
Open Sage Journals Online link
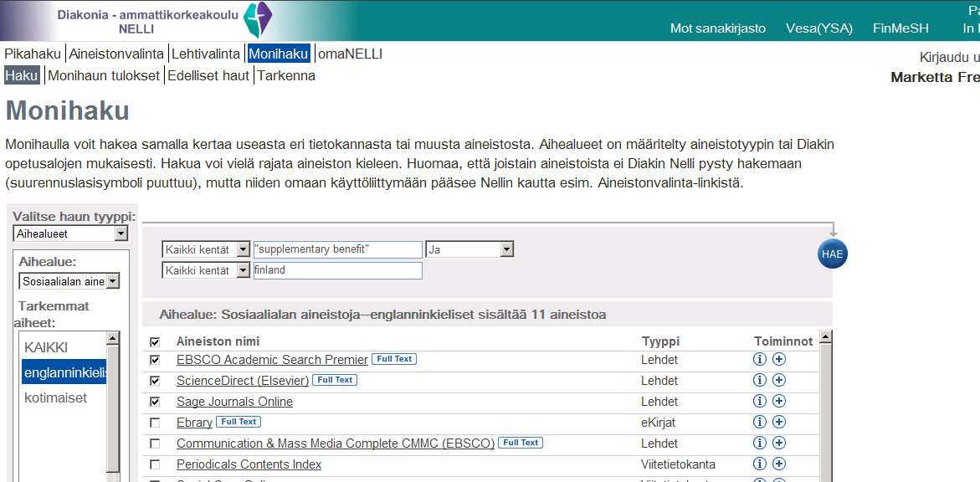pyautogui.click(x=234, y=402)
